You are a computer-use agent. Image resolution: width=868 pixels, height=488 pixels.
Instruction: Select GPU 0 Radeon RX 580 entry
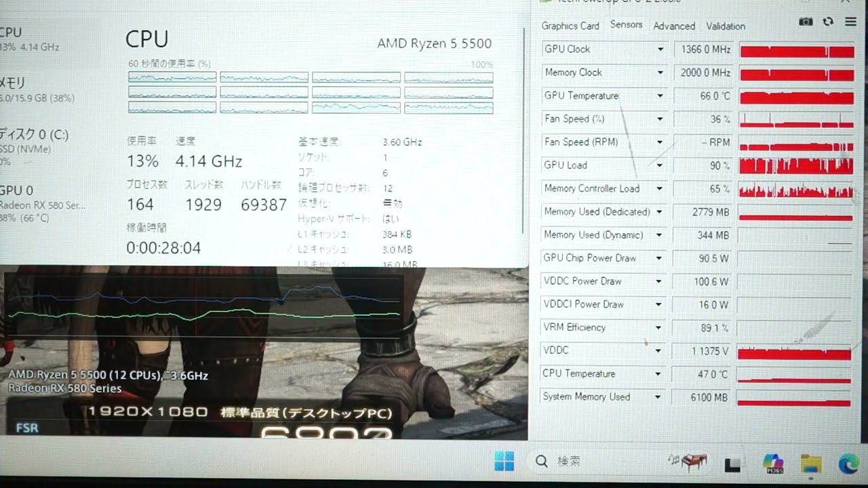[x=47, y=203]
